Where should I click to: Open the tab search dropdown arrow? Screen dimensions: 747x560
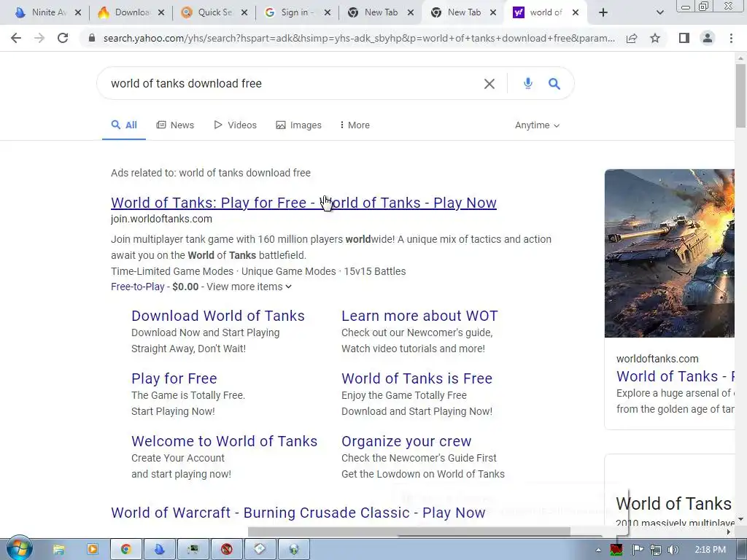(659, 13)
